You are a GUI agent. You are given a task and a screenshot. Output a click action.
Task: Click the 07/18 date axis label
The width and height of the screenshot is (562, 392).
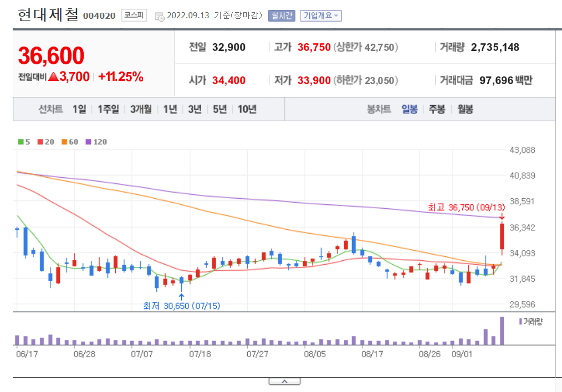tap(200, 354)
